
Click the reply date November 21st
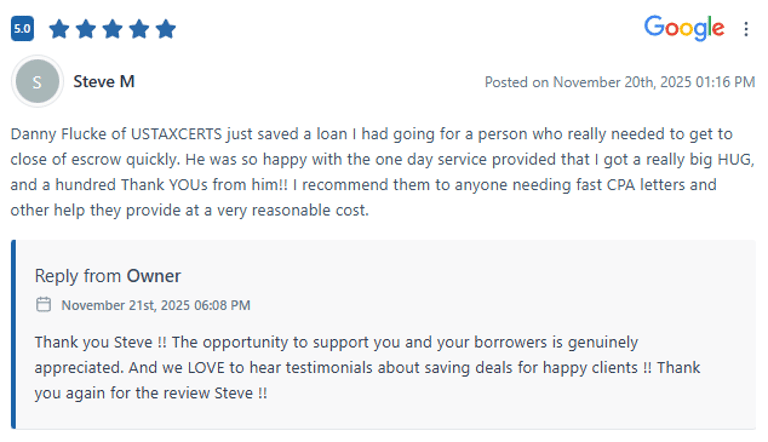155,305
